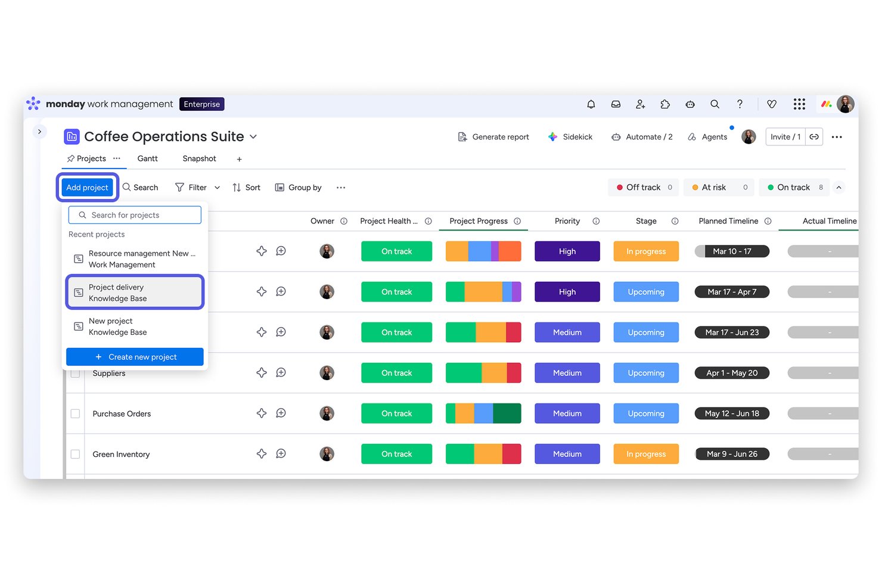Screen dimensions: 882x588
Task: Click owner avatar in Green Inventory row
Action: [327, 454]
